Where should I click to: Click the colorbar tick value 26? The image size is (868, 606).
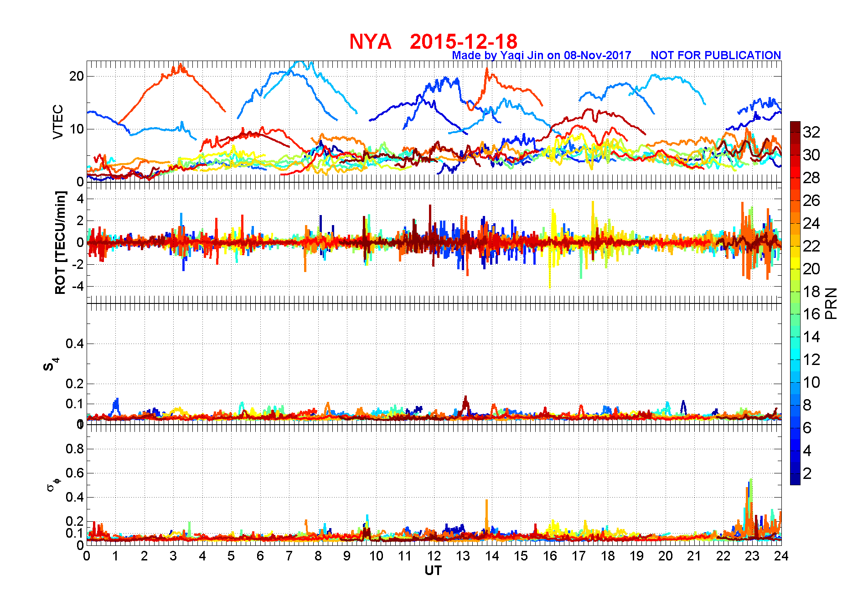[811, 200]
